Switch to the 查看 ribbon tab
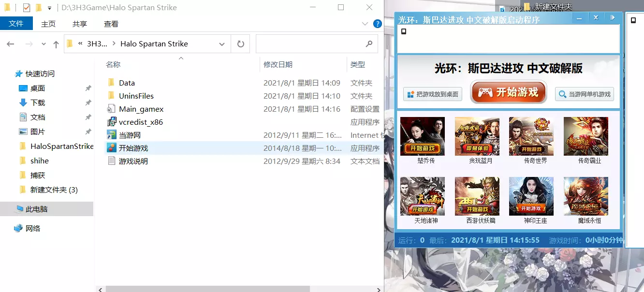 click(x=111, y=24)
